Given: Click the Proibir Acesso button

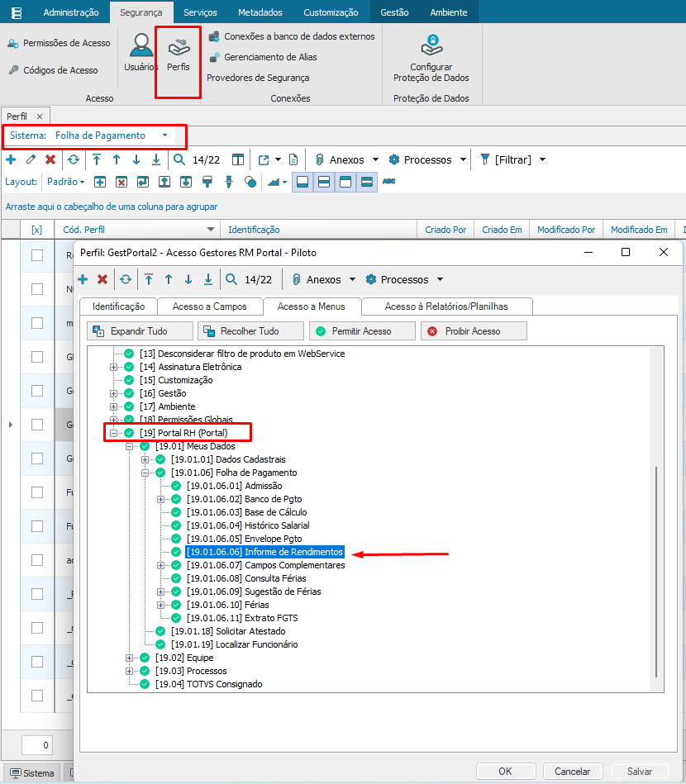Looking at the screenshot, I should coord(474,331).
